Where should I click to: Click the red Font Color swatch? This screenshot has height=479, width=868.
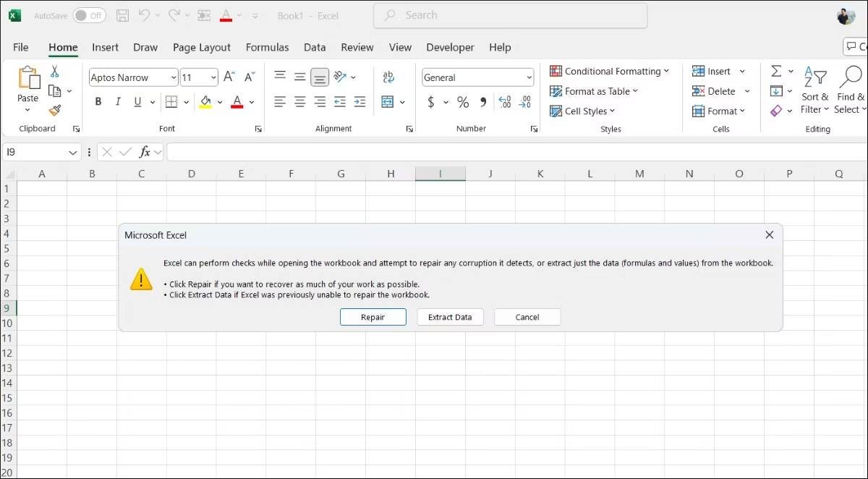pos(237,106)
